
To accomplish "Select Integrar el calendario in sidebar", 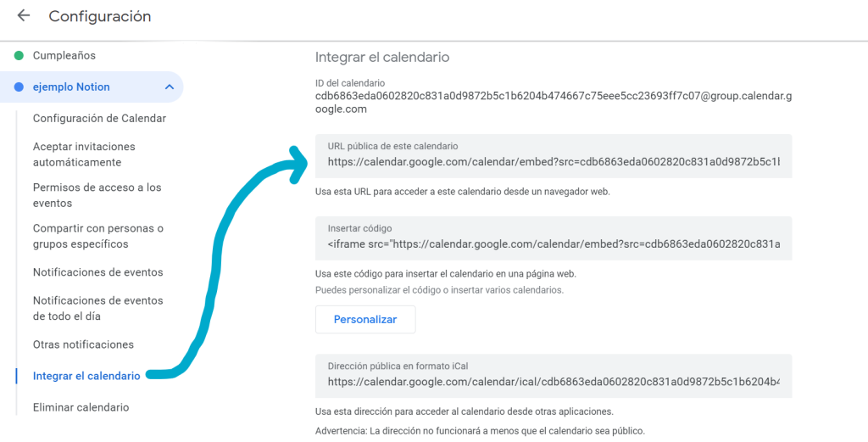I will (x=86, y=376).
